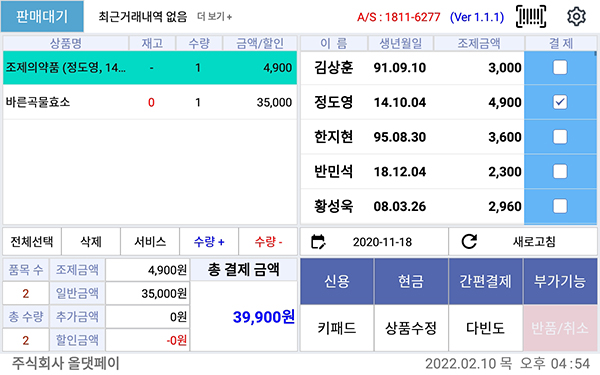The height and width of the screenshot is (375, 600).
Task: Click the 다빈도 button
Action: point(485,328)
